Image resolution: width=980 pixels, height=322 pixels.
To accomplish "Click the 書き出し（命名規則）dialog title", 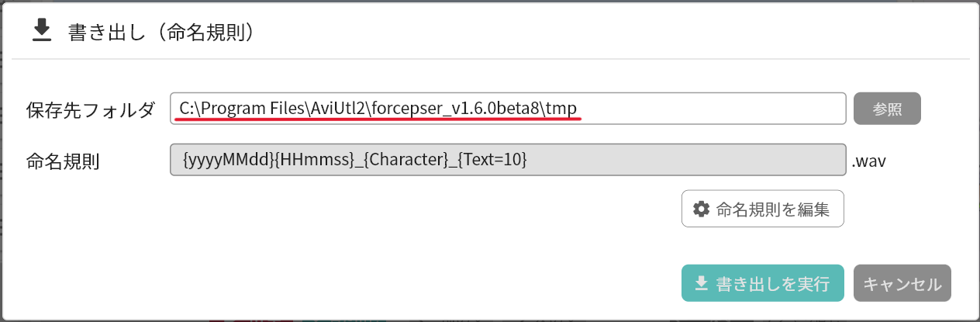I will click(161, 32).
